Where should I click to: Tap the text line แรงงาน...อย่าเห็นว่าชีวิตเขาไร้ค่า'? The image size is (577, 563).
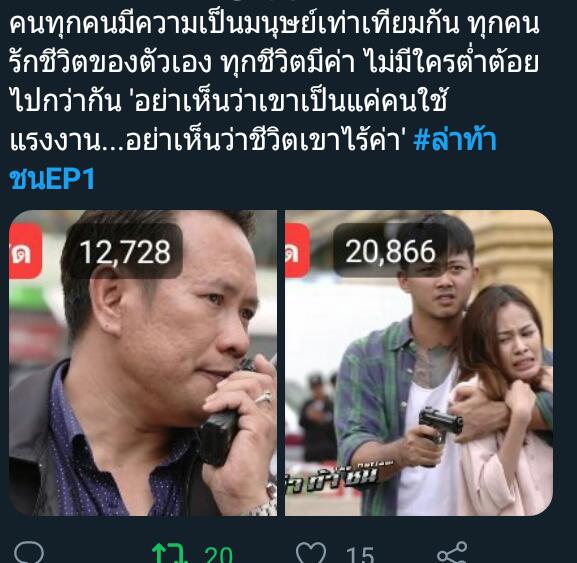tap(206, 140)
